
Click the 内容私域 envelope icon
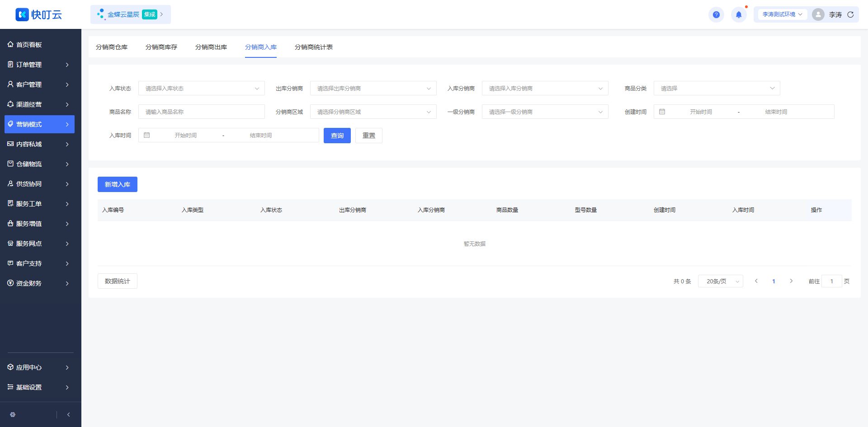[10, 144]
